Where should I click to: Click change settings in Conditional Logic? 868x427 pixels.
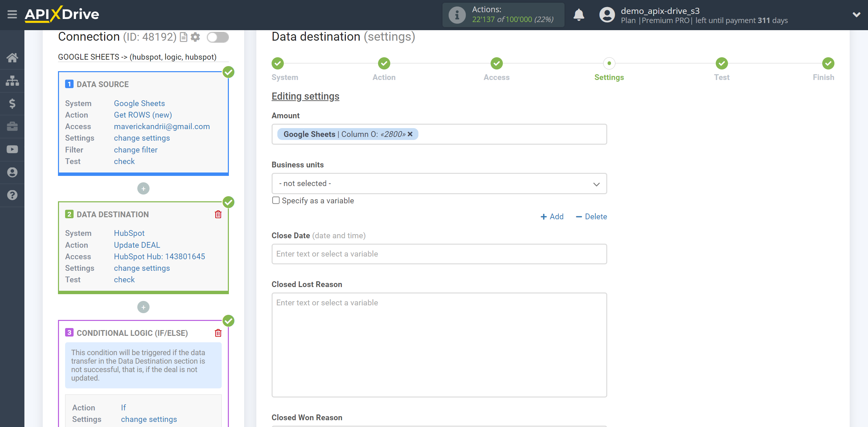[x=149, y=419]
